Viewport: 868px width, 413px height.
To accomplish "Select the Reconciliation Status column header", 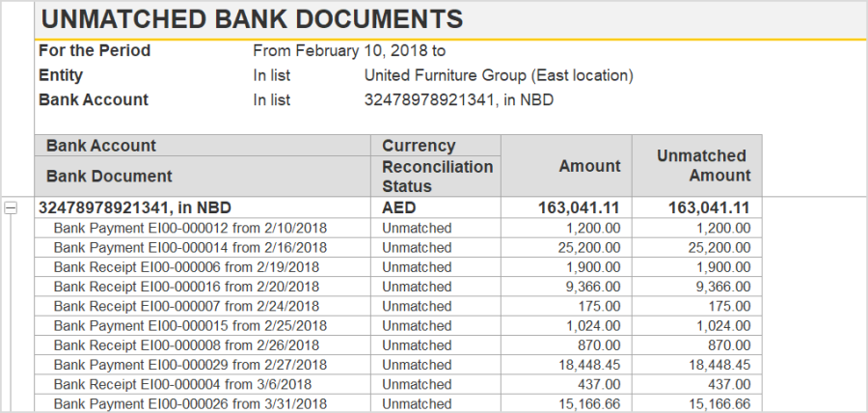I will (436, 176).
